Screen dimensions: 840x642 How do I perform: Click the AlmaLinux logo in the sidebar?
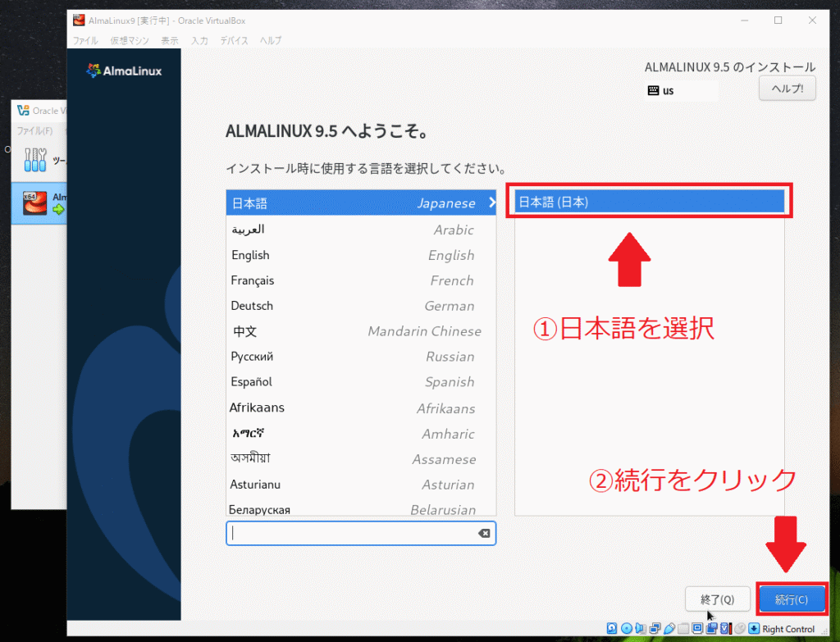click(x=124, y=71)
